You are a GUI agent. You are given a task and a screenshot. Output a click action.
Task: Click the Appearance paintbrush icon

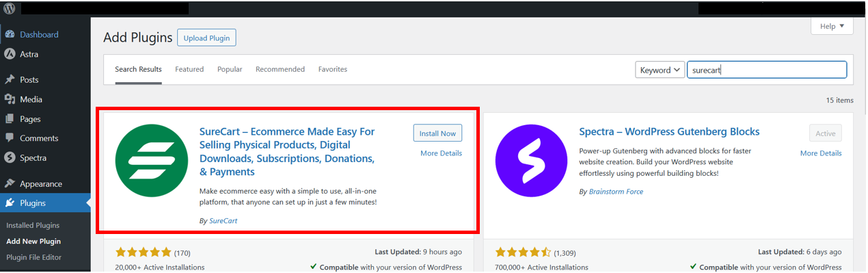click(x=10, y=183)
